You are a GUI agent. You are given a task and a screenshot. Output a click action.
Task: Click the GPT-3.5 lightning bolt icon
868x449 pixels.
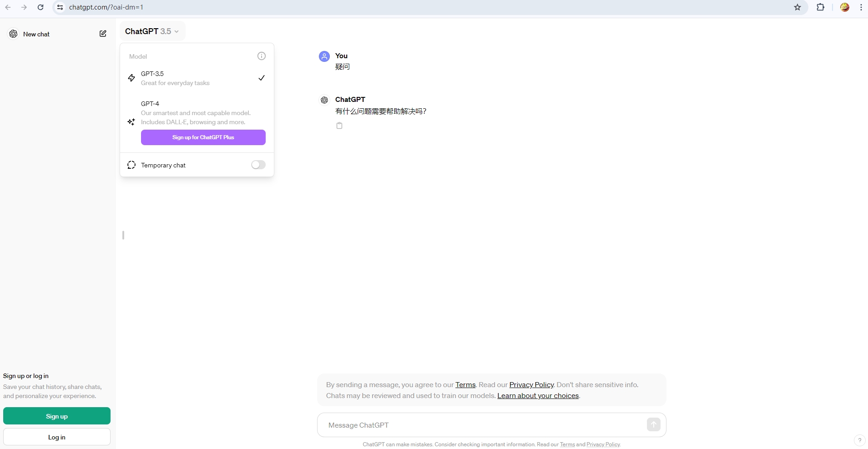pos(131,78)
